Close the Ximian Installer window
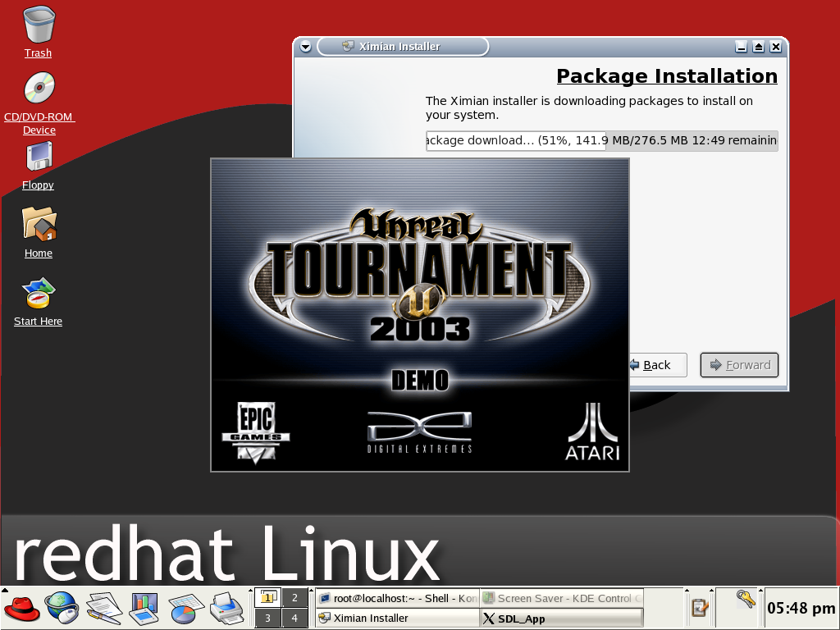Image resolution: width=840 pixels, height=630 pixels. click(x=775, y=47)
